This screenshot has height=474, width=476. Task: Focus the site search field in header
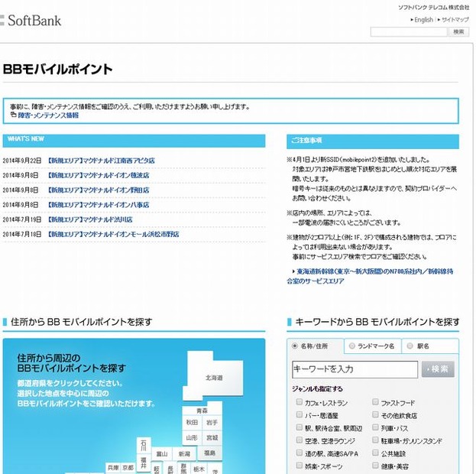tap(409, 31)
